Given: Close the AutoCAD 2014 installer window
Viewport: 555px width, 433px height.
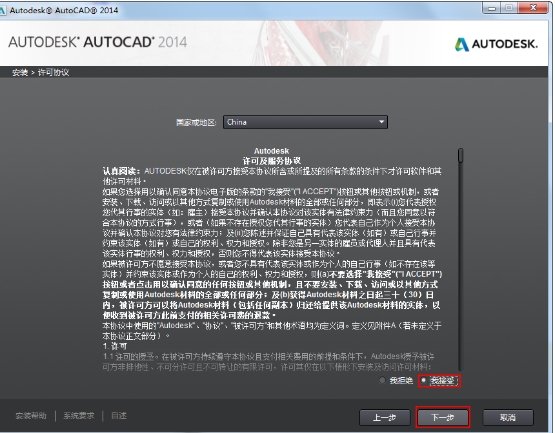Looking at the screenshot, I should click(533, 8).
